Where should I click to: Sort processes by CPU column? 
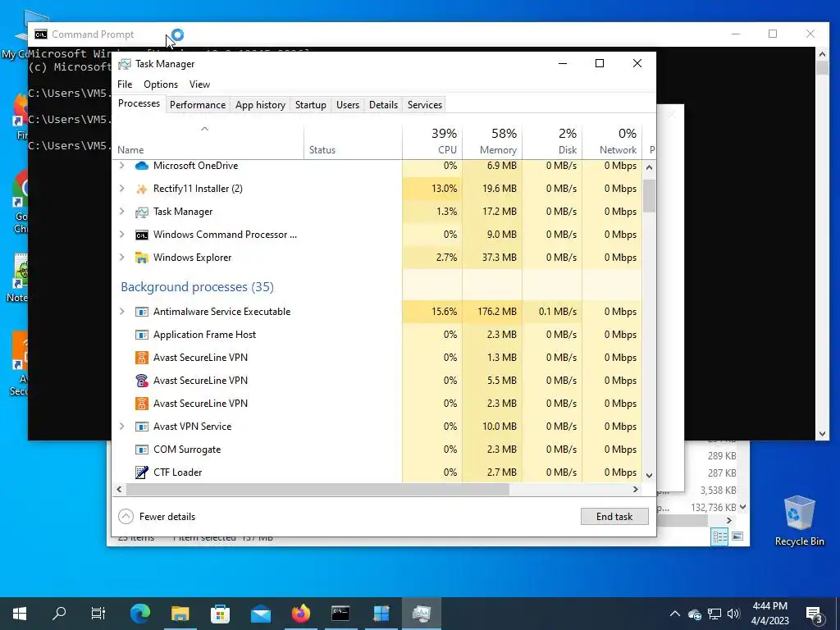pyautogui.click(x=432, y=141)
